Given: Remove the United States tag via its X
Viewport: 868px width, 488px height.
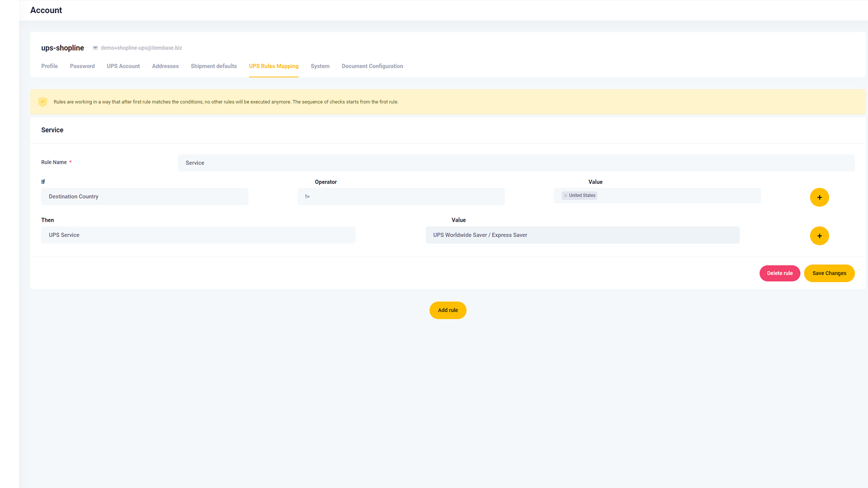Looking at the screenshot, I should [x=566, y=196].
